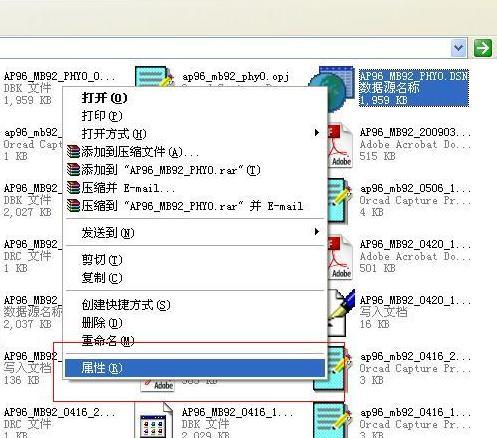Expand the 打开方式(H) submenu
The image size is (497, 438).
pos(195,134)
